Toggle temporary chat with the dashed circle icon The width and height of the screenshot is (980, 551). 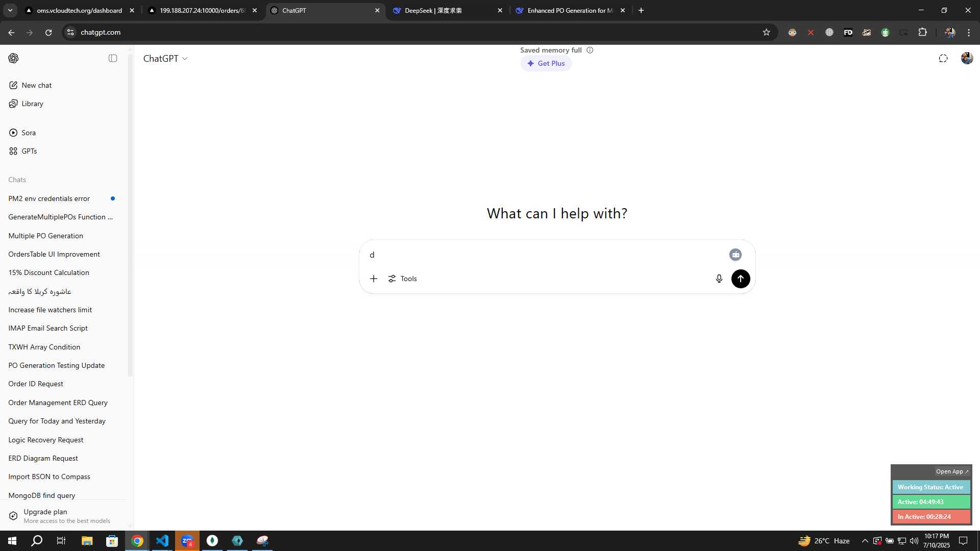(x=943, y=58)
